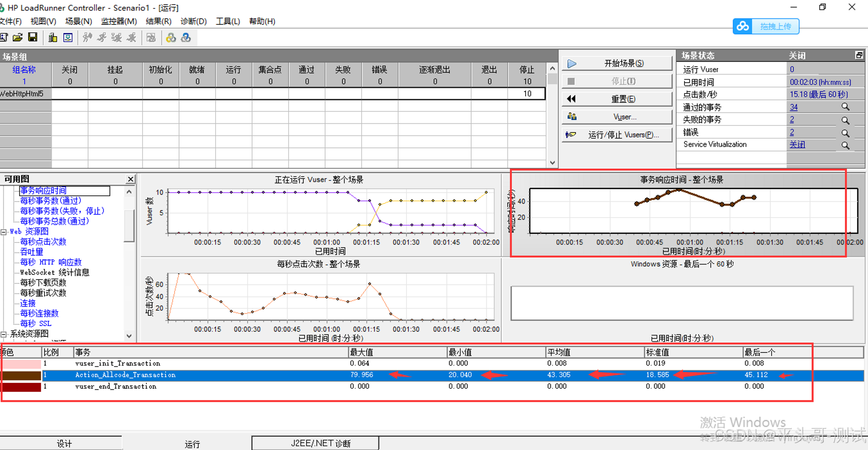868x450 pixels.
Task: Click available graphs tree scroll-up arrow
Action: pyautogui.click(x=129, y=192)
